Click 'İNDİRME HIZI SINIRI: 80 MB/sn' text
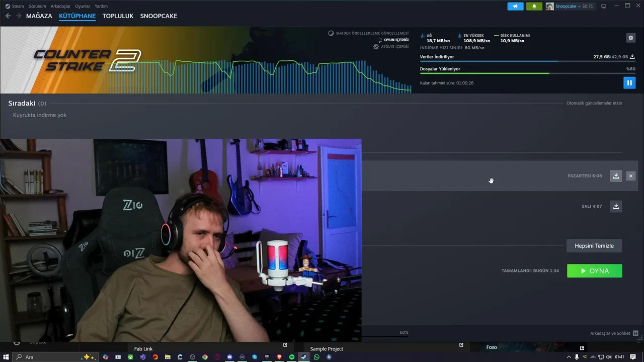Viewport: 644px width, 362px height. [x=452, y=48]
